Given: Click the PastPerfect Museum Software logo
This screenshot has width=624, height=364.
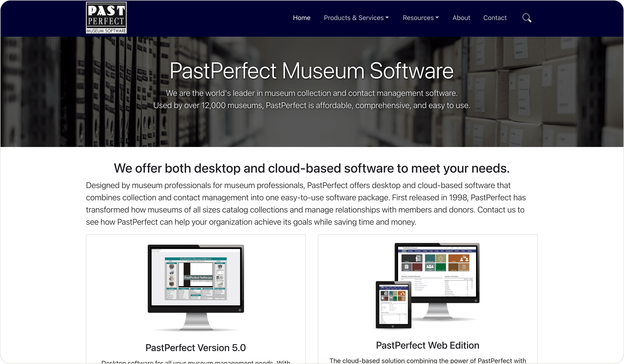Looking at the screenshot, I should [106, 18].
